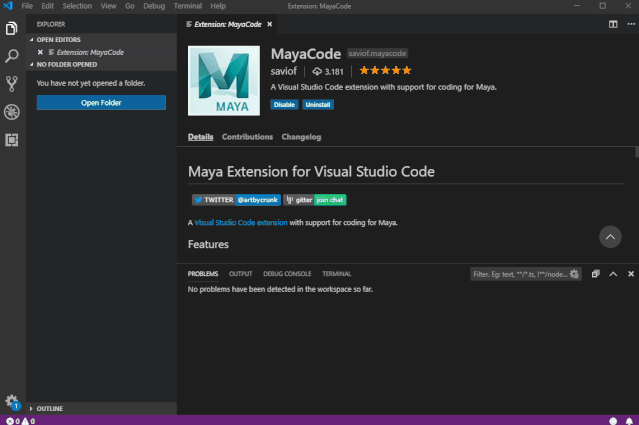Click the download count cloud icon
The width and height of the screenshot is (639, 425).
coord(317,72)
